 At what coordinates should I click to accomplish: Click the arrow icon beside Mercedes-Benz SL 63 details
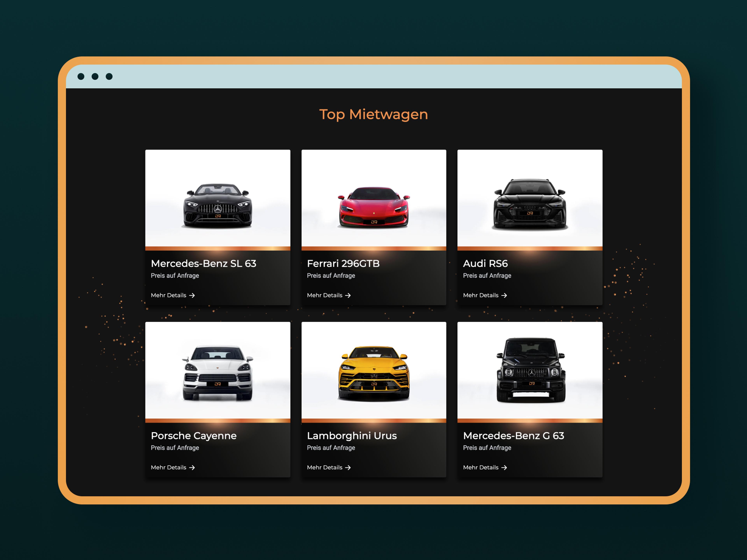pyautogui.click(x=192, y=295)
